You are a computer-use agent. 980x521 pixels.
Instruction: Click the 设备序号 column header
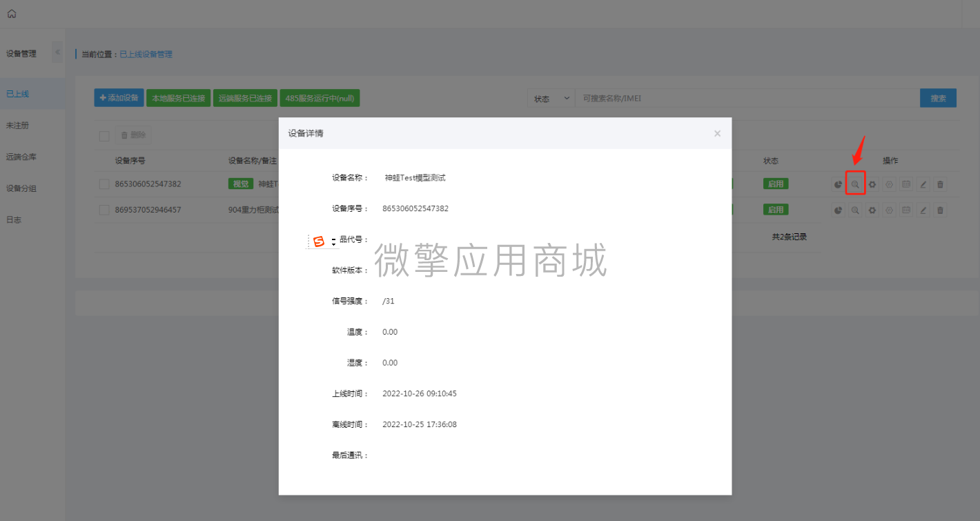coord(130,161)
